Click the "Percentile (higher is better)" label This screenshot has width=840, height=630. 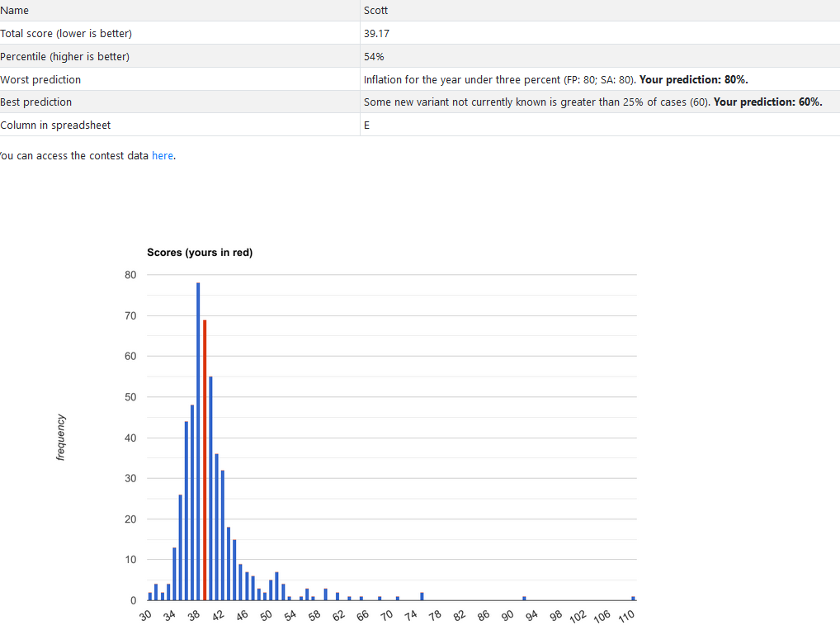point(64,56)
